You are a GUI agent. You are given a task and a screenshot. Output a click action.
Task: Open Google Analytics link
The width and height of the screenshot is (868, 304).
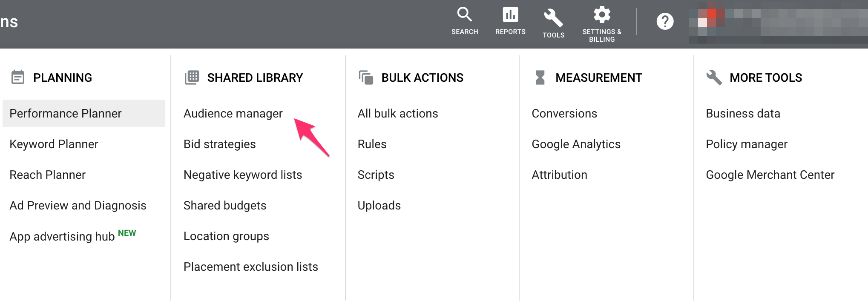(x=576, y=144)
